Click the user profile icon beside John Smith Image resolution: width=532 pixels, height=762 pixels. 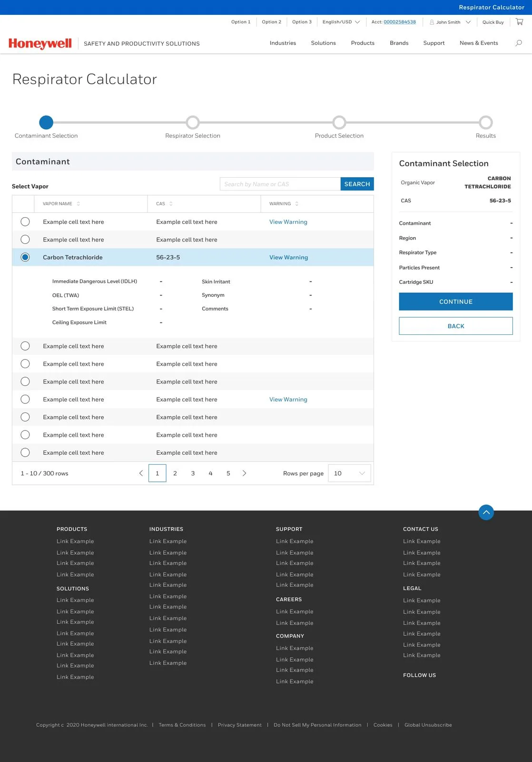(x=432, y=22)
